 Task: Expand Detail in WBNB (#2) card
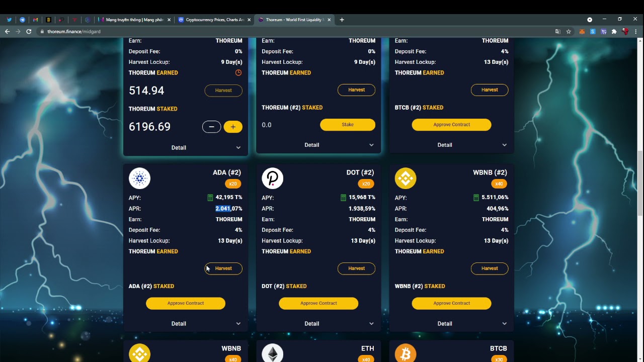[452, 324]
